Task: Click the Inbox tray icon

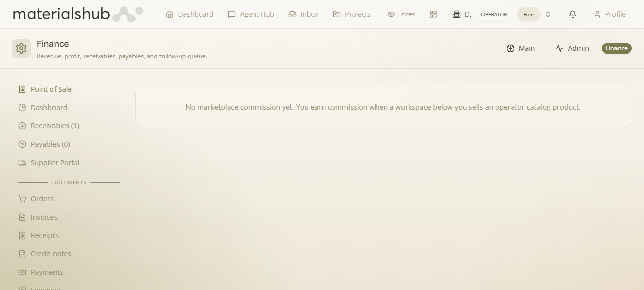Action: coord(292,14)
